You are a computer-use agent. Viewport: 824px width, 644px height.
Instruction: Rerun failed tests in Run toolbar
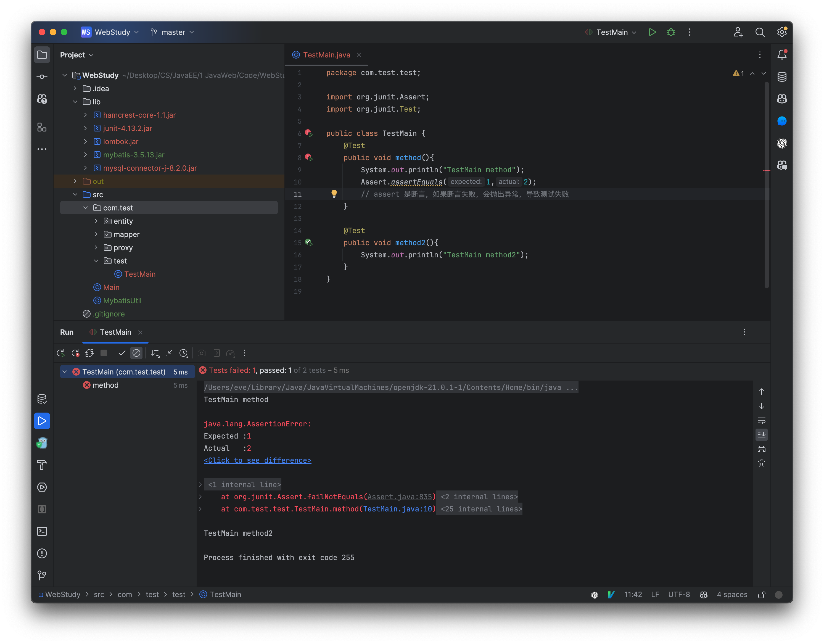click(75, 353)
